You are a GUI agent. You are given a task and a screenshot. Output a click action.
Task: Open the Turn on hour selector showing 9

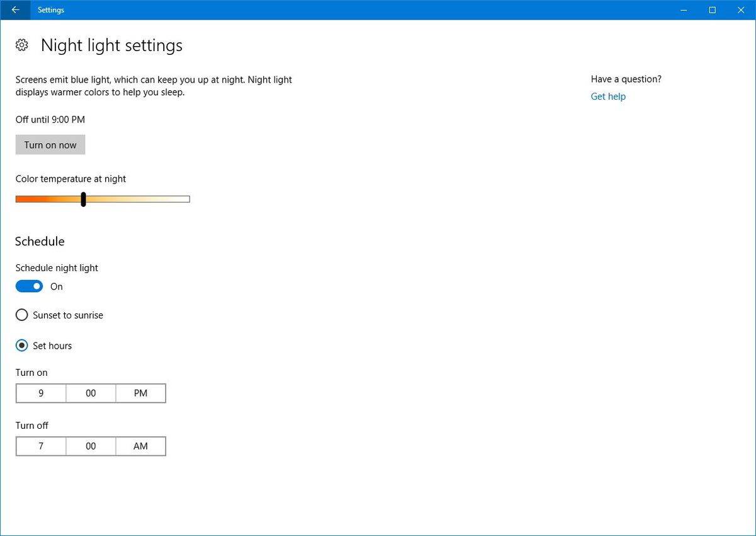click(40, 393)
